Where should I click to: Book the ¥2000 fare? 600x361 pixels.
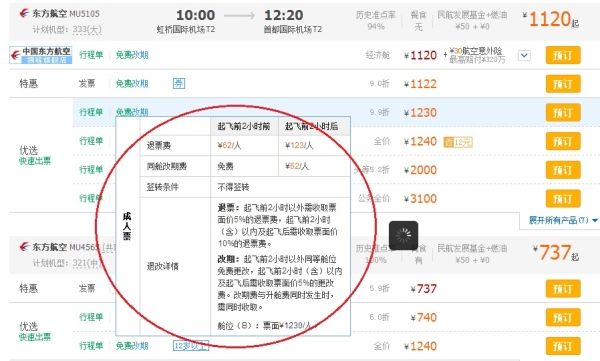[x=563, y=170]
